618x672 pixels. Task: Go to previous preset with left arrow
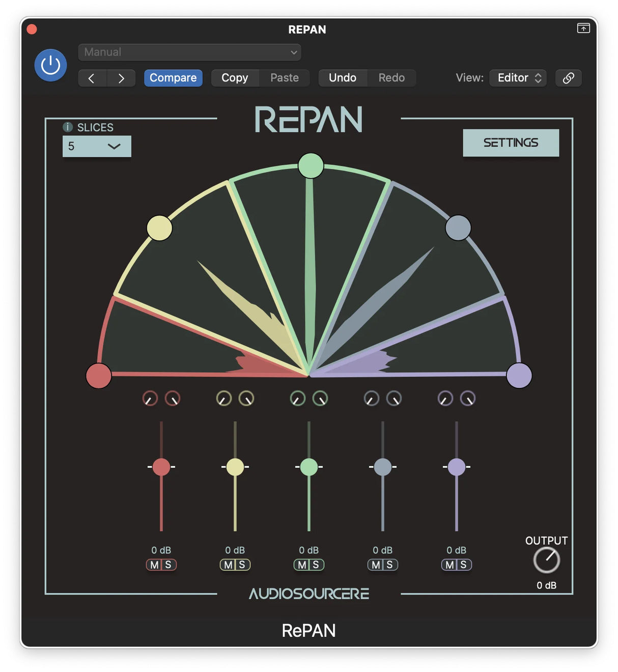(92, 78)
